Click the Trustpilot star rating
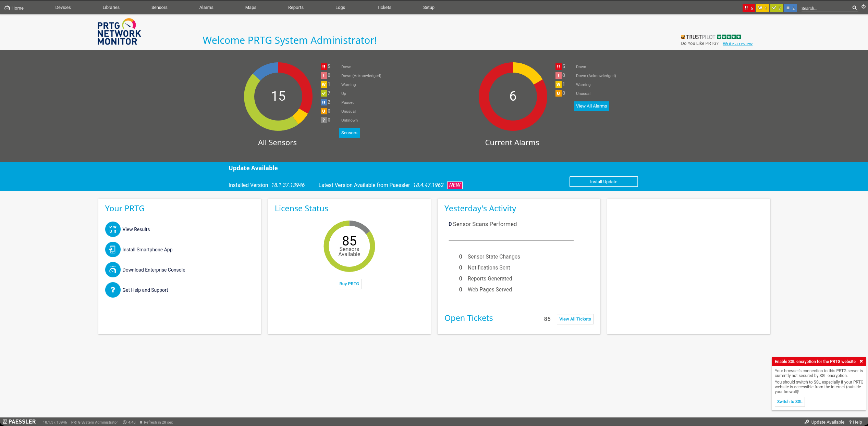868x426 pixels. [729, 37]
